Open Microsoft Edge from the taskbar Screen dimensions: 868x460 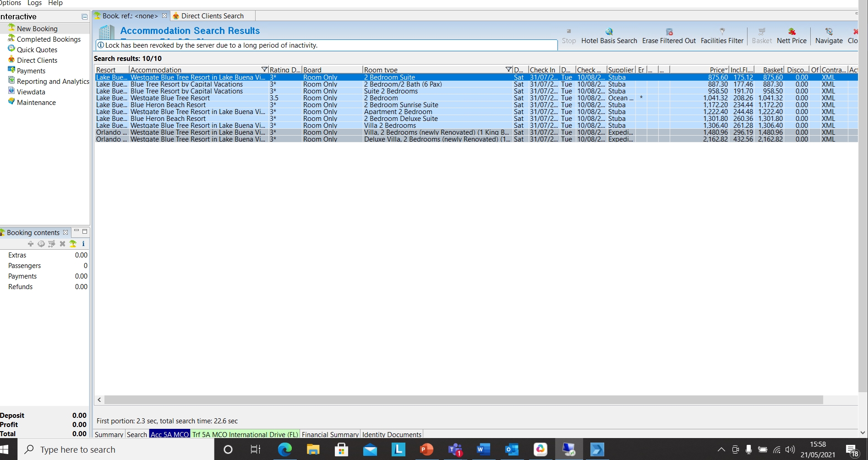click(284, 449)
